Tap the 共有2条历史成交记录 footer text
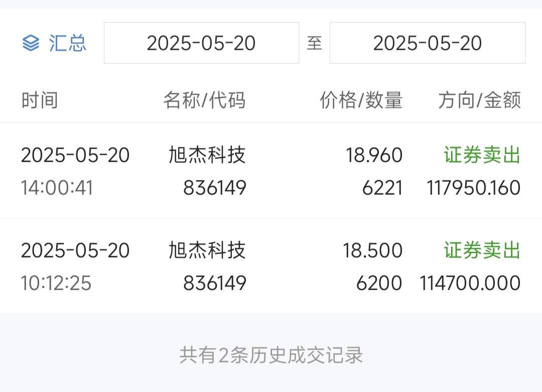Viewport: 542px width, 392px height. pos(271,355)
